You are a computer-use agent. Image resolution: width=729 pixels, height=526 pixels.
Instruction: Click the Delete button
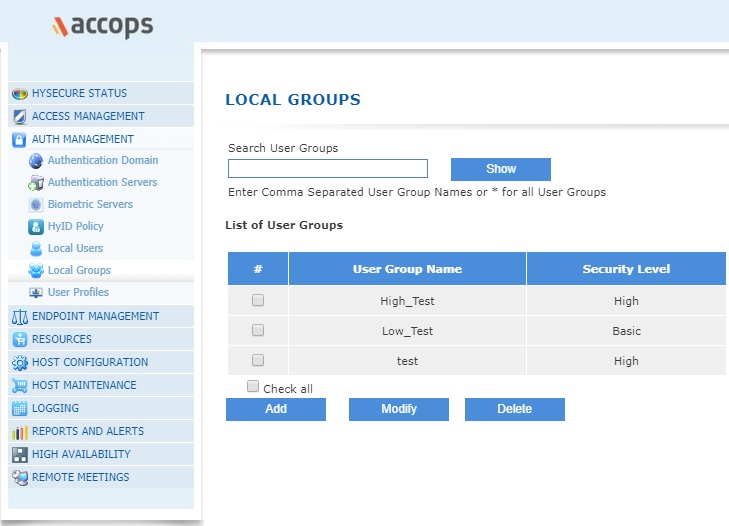coord(515,409)
